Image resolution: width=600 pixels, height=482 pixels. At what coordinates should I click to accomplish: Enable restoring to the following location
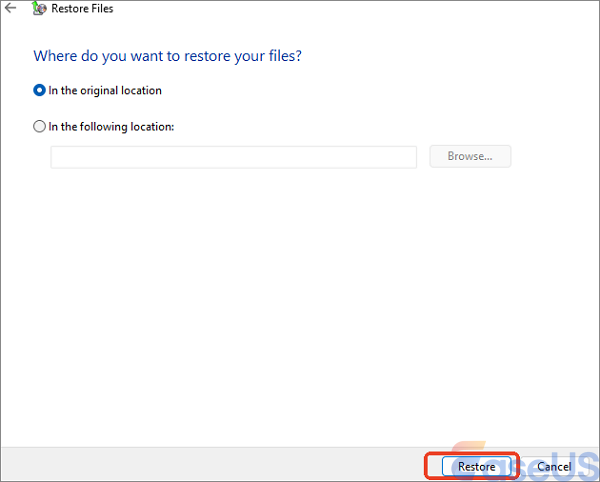tap(40, 127)
